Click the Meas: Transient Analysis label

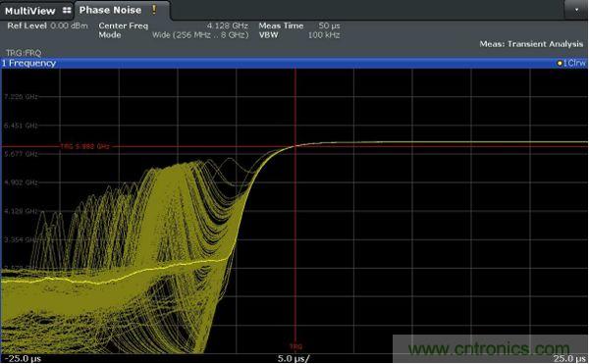[x=531, y=44]
